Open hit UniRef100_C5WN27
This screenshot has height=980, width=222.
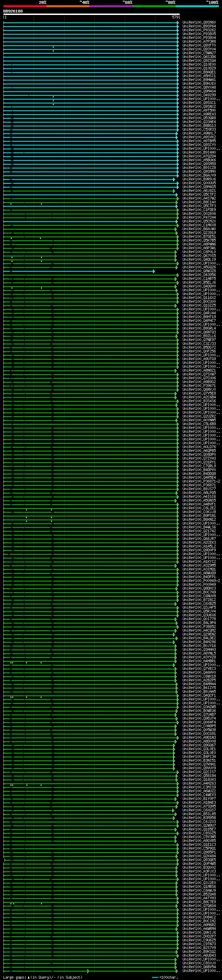pyautogui.click(x=199, y=53)
